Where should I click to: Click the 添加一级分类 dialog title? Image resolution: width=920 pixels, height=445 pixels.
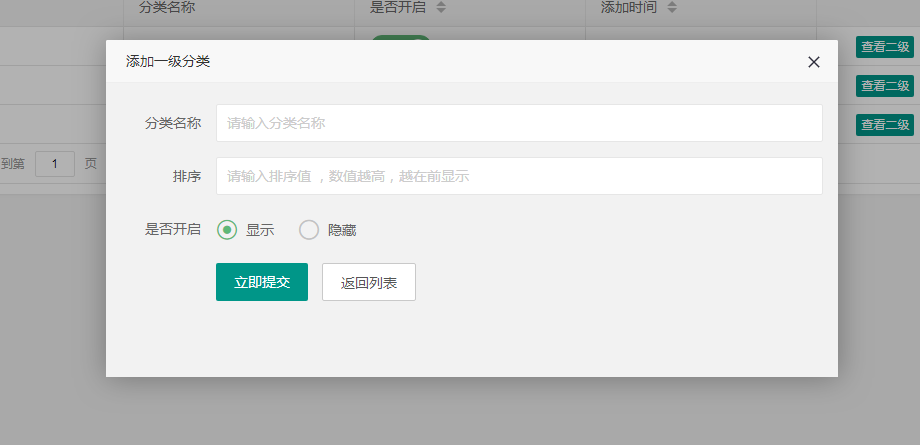168,62
